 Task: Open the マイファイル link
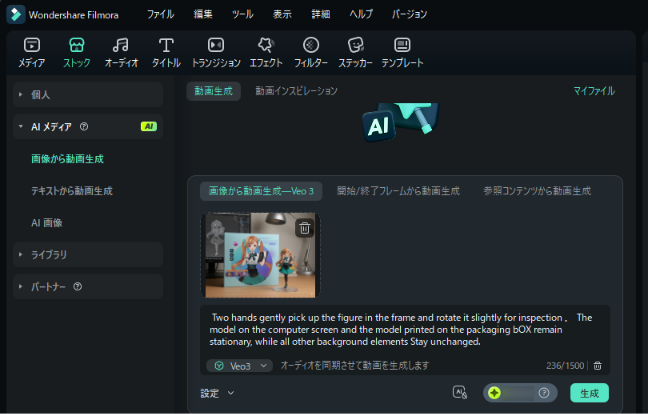coord(594,91)
